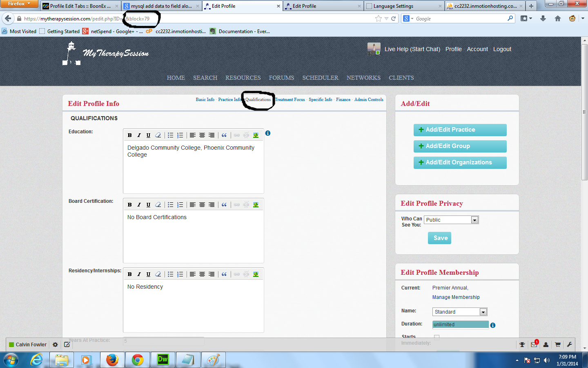Align text right in Education editor
This screenshot has width=588, height=368.
211,135
